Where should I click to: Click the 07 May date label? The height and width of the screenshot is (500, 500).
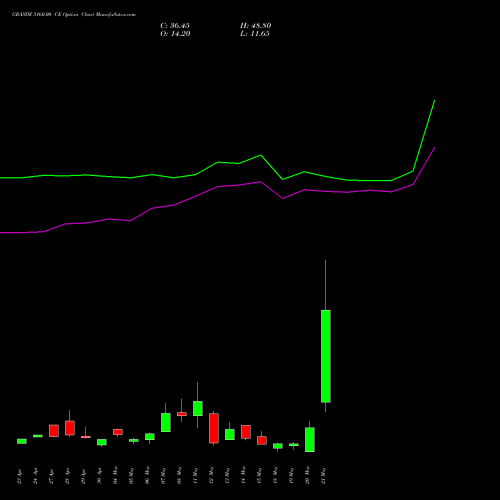pos(163,475)
